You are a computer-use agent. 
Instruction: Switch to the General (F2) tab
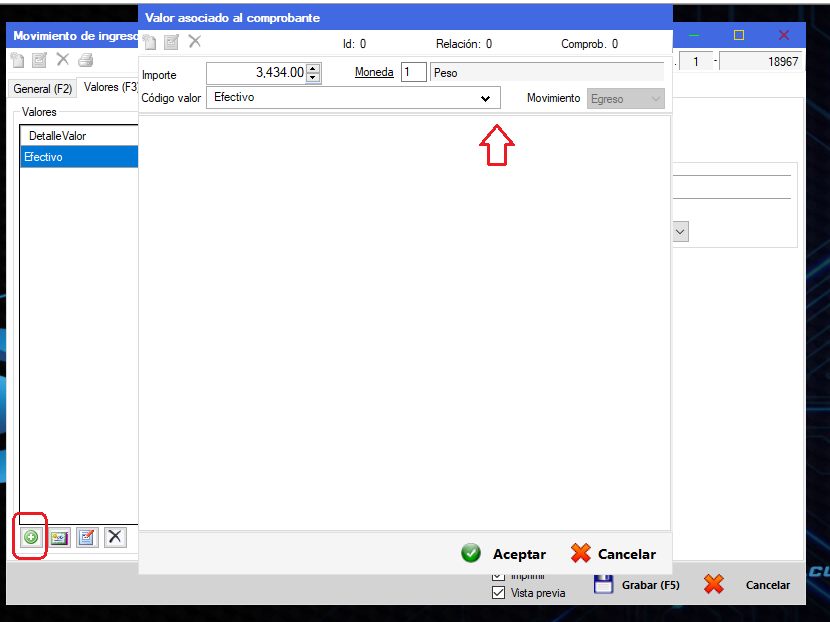coord(42,88)
